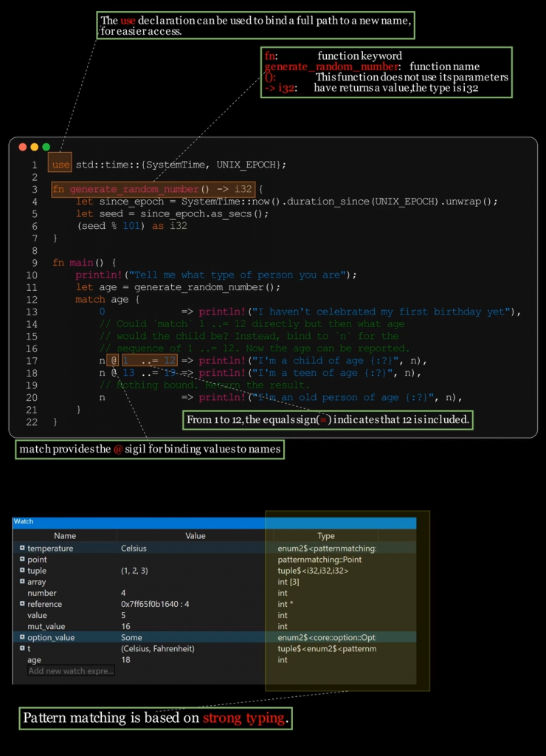The image size is (546, 756).
Task: Click the highlighted use keyword on line 1
Action: (61, 165)
